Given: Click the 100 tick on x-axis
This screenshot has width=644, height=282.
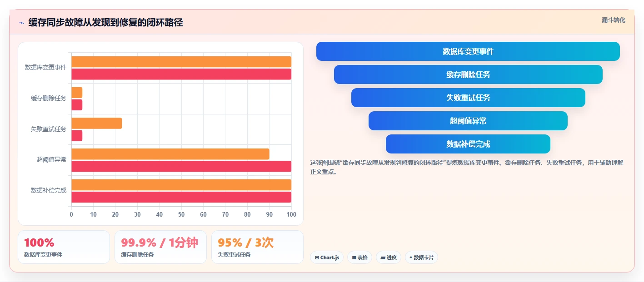Looking at the screenshot, I should tap(291, 214).
